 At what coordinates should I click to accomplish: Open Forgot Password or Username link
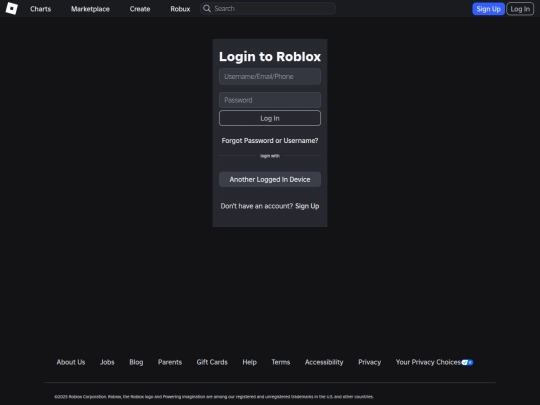270,141
